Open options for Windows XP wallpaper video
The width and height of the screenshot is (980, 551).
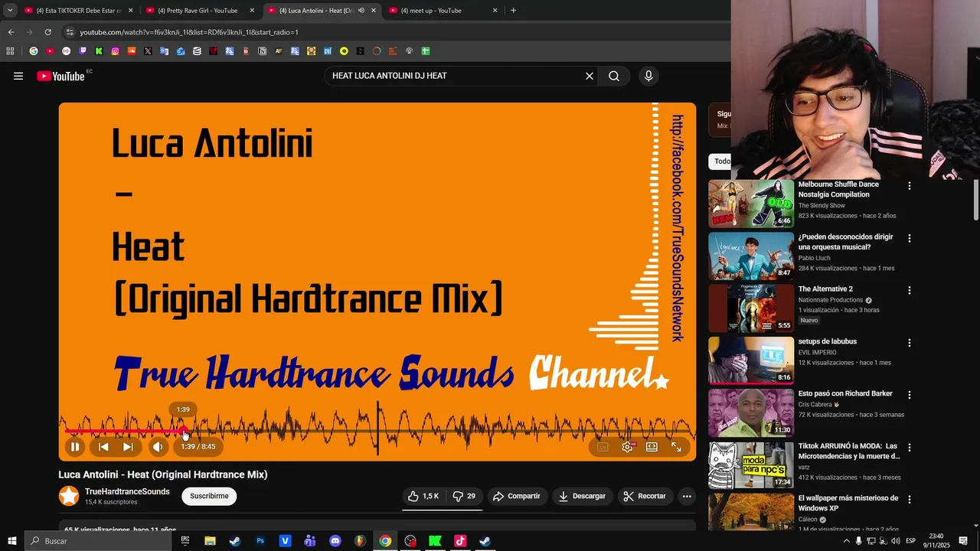910,500
